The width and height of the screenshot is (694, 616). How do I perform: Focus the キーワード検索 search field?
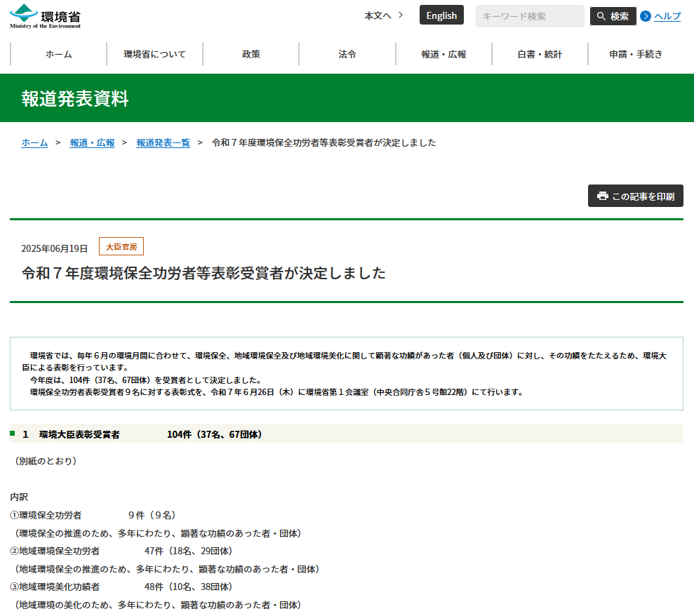tap(529, 16)
